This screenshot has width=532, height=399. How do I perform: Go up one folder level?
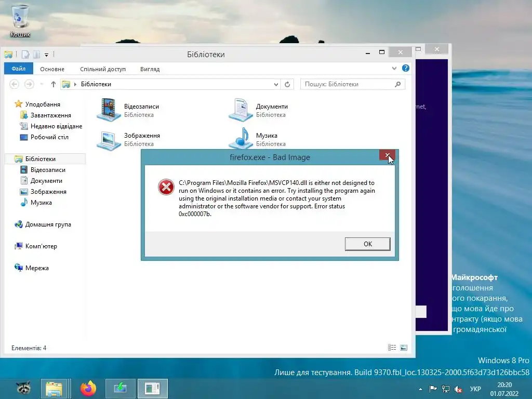point(54,84)
